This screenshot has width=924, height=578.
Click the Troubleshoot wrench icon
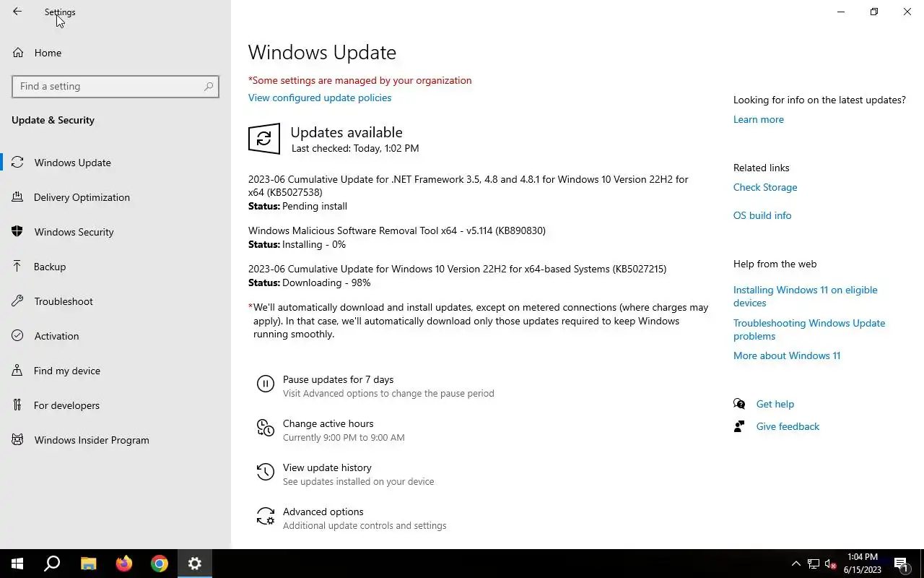coord(17,301)
